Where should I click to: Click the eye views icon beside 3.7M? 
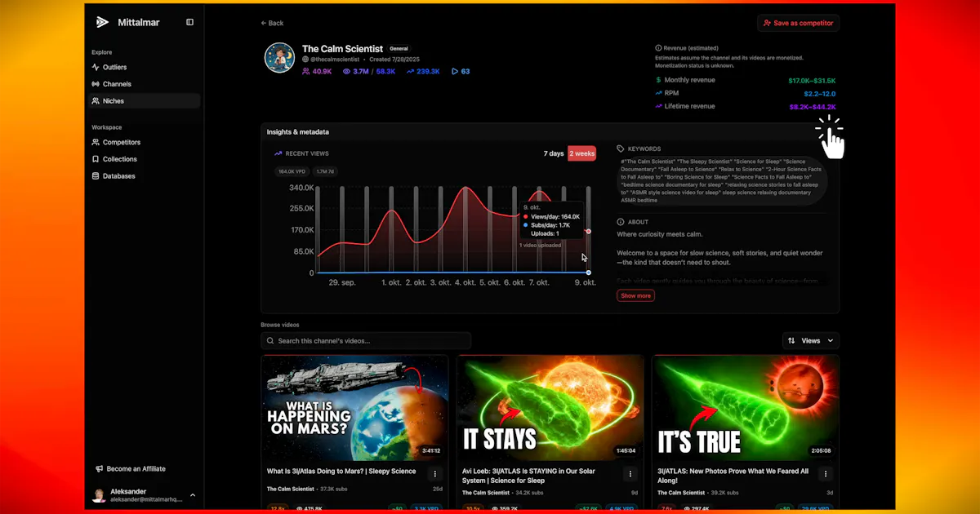(346, 72)
